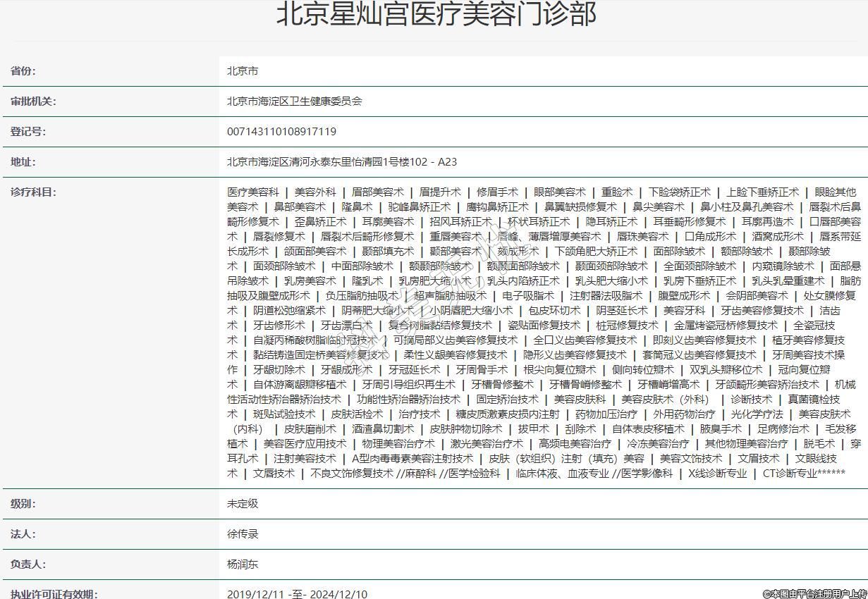
Task: Click 北京市海淀区卫生健康委员会 text
Action: pos(294,101)
